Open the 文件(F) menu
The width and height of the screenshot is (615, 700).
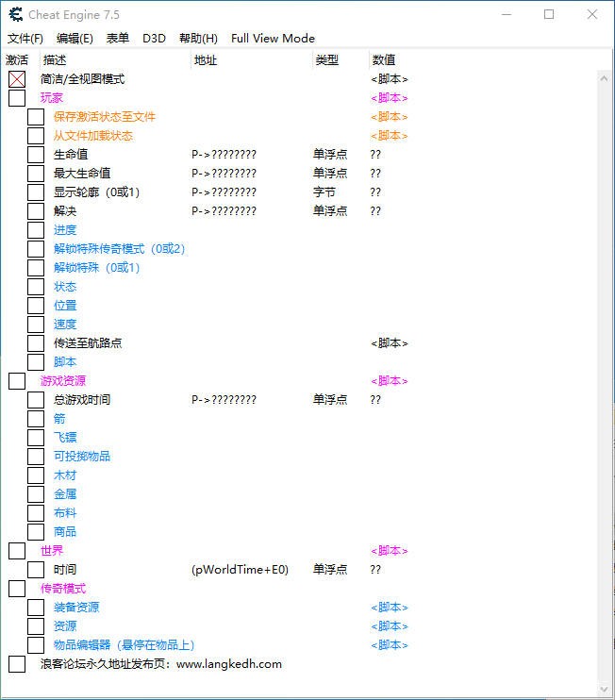pos(25,39)
